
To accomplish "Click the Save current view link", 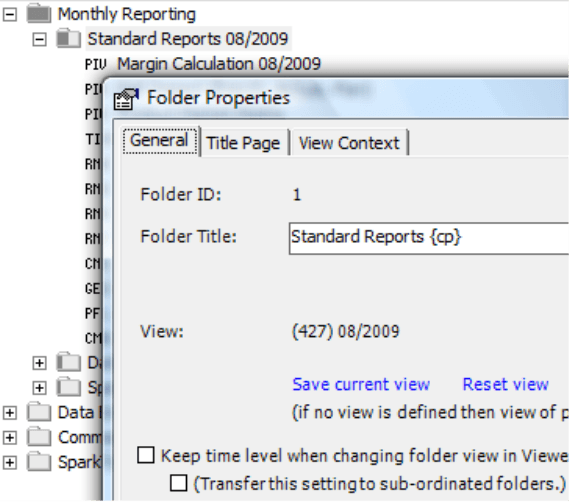I will pos(361,384).
